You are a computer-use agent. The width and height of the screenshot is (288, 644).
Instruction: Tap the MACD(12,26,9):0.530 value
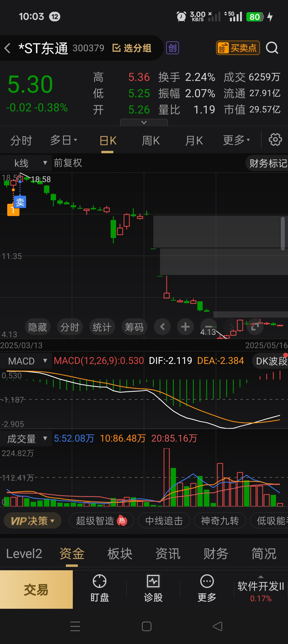click(x=99, y=361)
